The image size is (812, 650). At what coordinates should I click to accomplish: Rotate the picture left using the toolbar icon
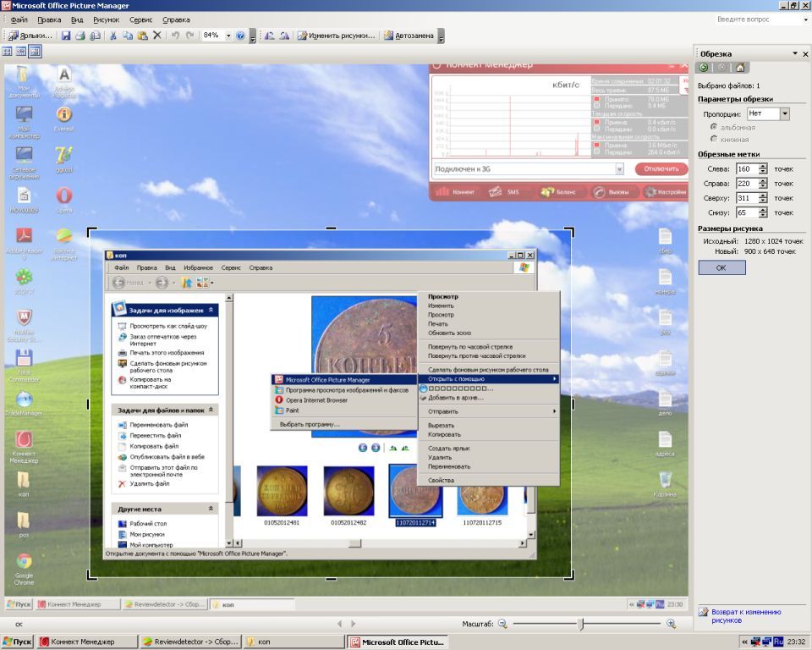click(x=269, y=36)
